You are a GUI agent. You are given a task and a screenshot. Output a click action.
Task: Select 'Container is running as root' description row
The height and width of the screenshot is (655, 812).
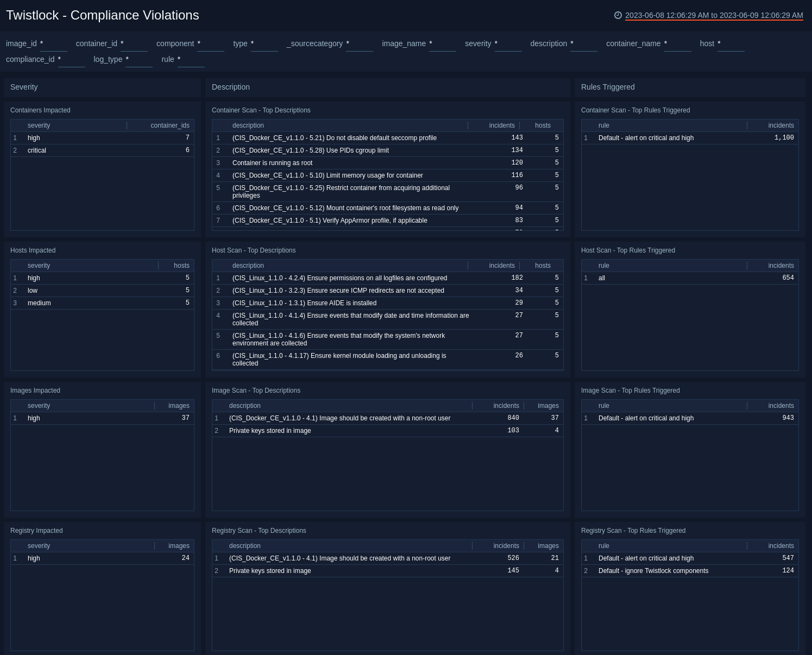click(272, 163)
